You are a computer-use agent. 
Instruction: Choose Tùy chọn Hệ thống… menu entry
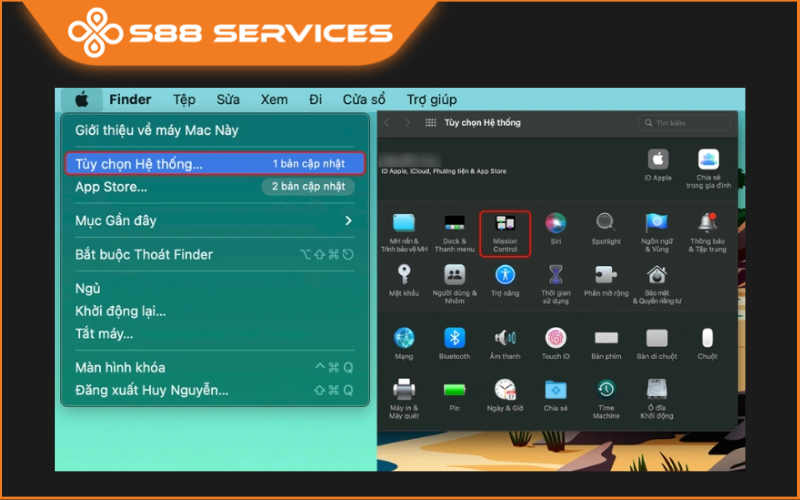[215, 164]
